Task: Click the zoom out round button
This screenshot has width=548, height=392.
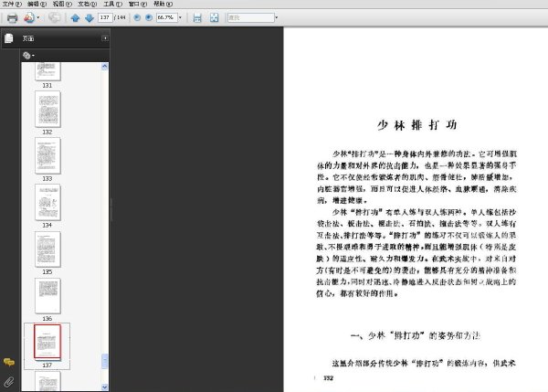Action: click(137, 17)
